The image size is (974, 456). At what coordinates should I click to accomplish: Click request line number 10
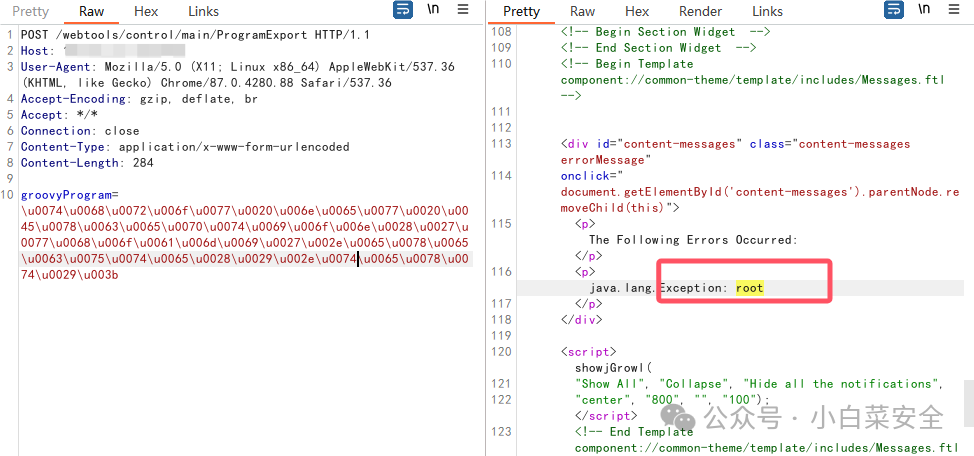pos(8,195)
